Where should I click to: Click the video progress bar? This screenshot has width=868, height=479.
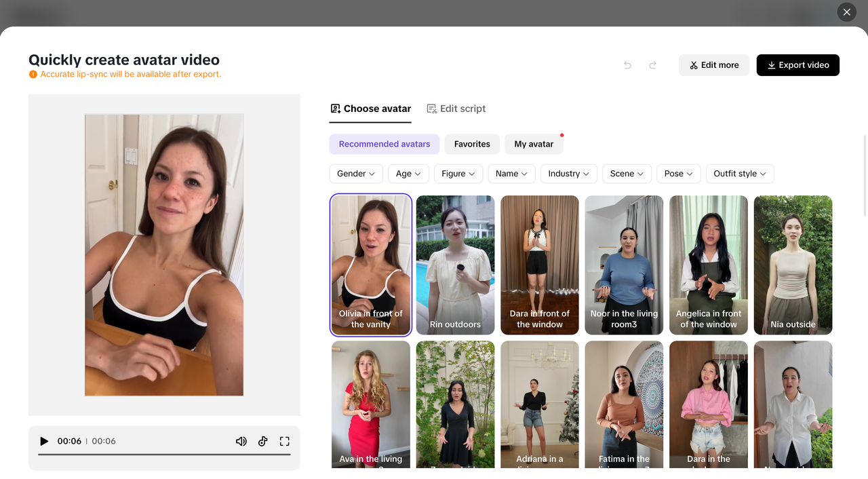pyautogui.click(x=164, y=455)
